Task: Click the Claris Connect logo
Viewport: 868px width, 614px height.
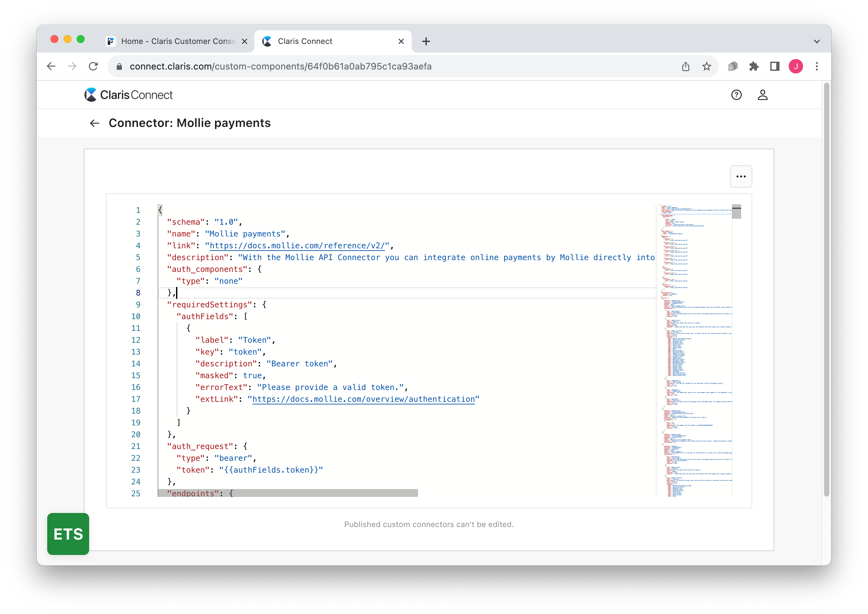Action: 128,95
